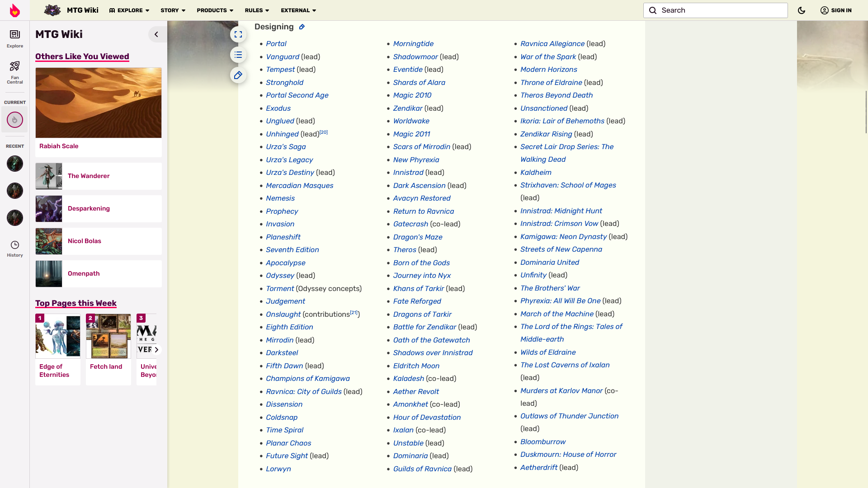Viewport: 868px width, 488px height.
Task: Open the Ravnica Allegiance link
Action: click(552, 44)
